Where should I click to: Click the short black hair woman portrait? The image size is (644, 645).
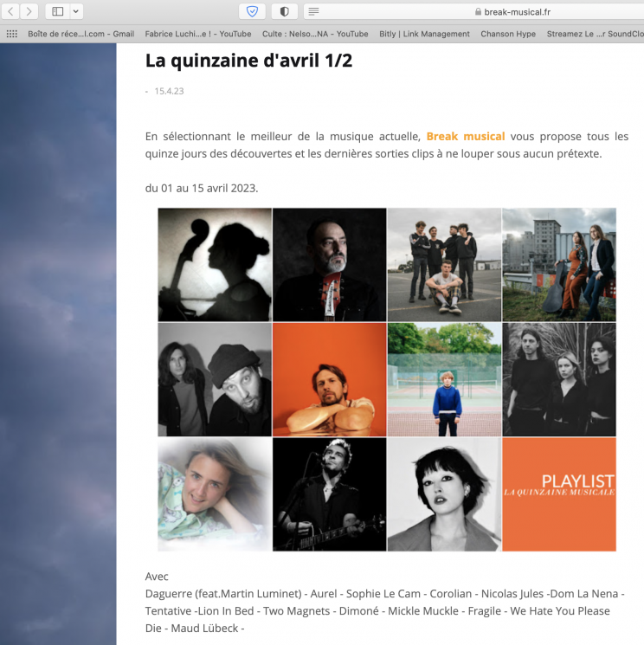pos(444,494)
